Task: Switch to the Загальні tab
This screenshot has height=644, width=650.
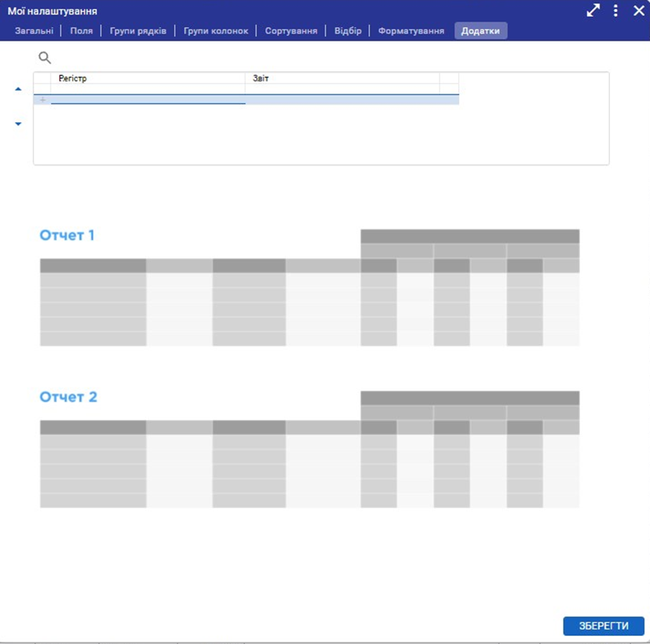Action: (34, 31)
